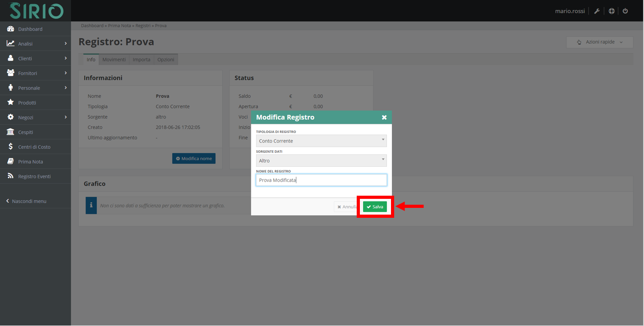Click the Modifica nome button
Image resolution: width=644 pixels, height=326 pixels.
pos(194,159)
